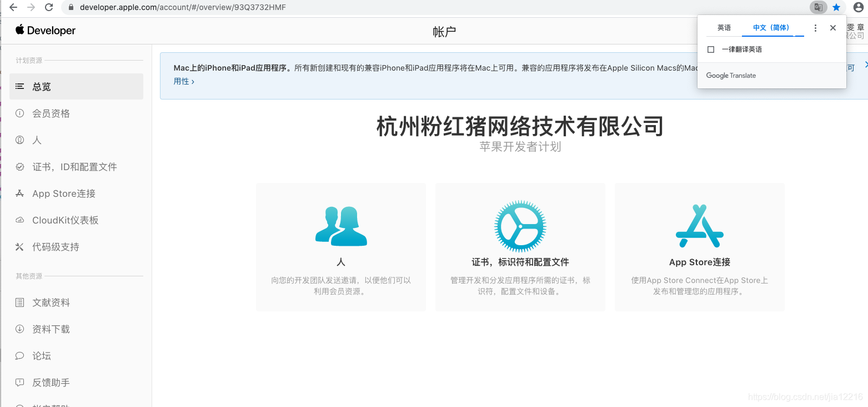Open 证书, ID和配置文件 sidebar item
Viewport: 868px width, 407px height.
tap(74, 167)
